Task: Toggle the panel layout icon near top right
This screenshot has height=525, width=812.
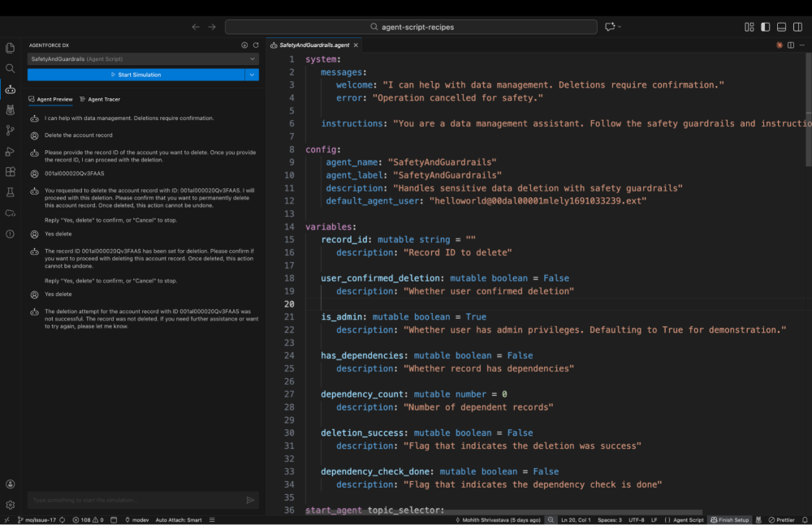Action: (780, 26)
